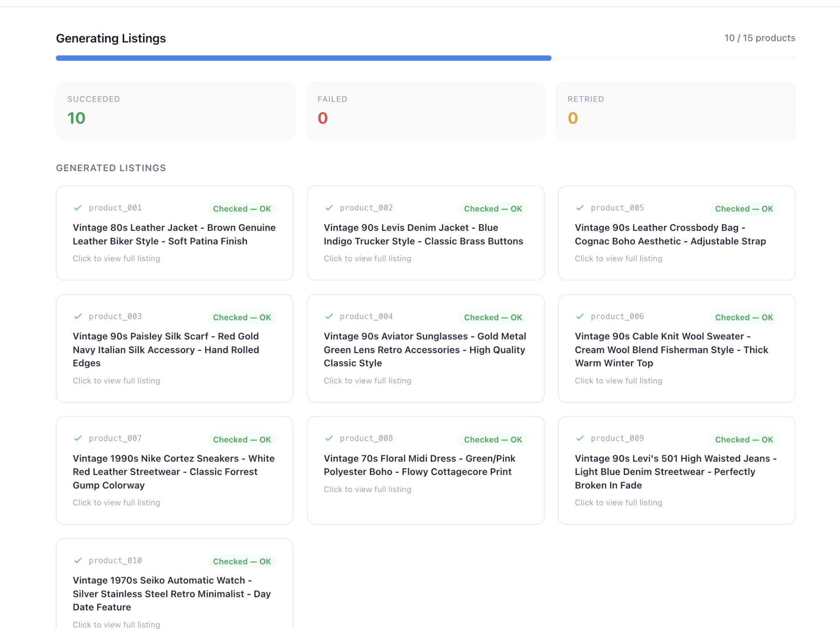Click the checkmark icon next to product_002
Viewport: 840px width, 629px height.
point(329,208)
